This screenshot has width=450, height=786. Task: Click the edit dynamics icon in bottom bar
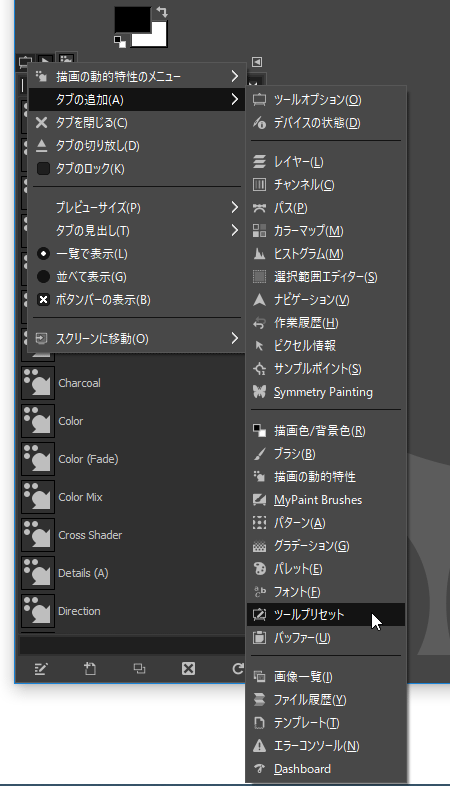(41, 668)
